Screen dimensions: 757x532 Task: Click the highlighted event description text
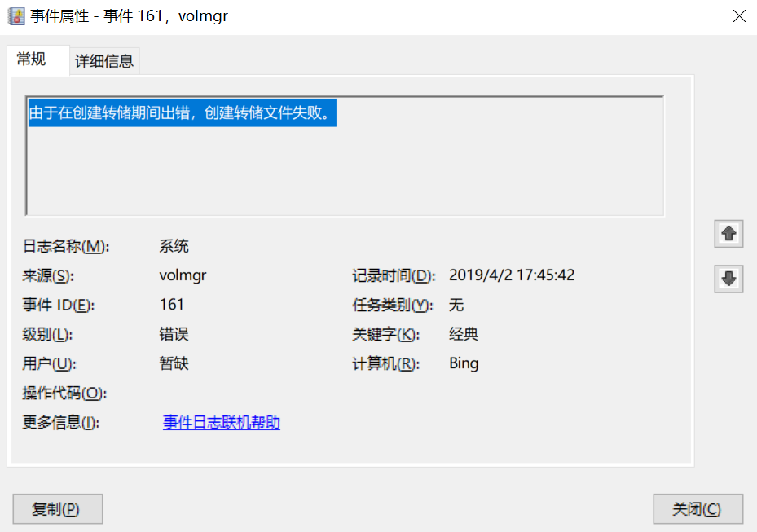(x=182, y=112)
